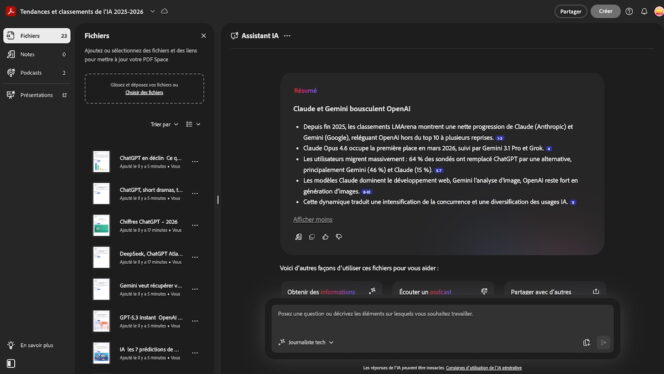This screenshot has height=374, width=664.
Task: Close the Fichiers panel
Action: (x=204, y=36)
